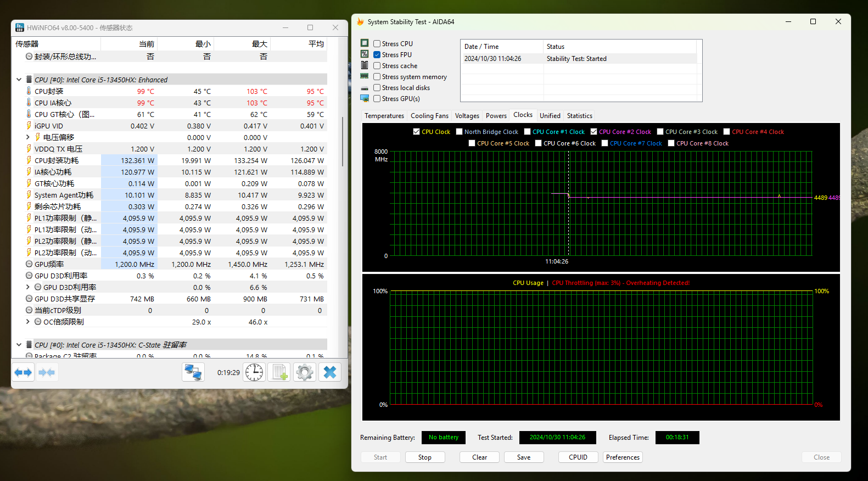Click the collapse columns arrows icon in HWiNFO

coord(47,372)
